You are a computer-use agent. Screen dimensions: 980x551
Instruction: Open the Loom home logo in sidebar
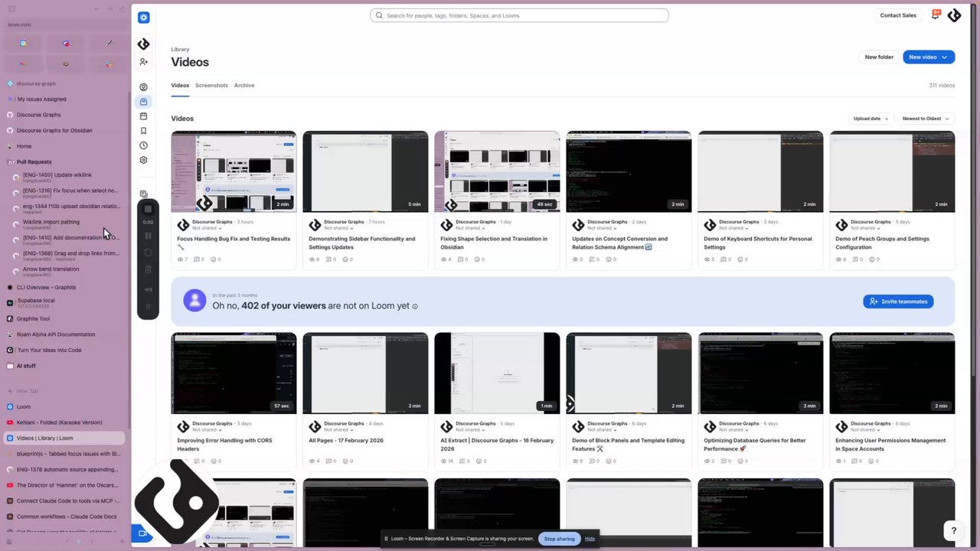pos(143,17)
